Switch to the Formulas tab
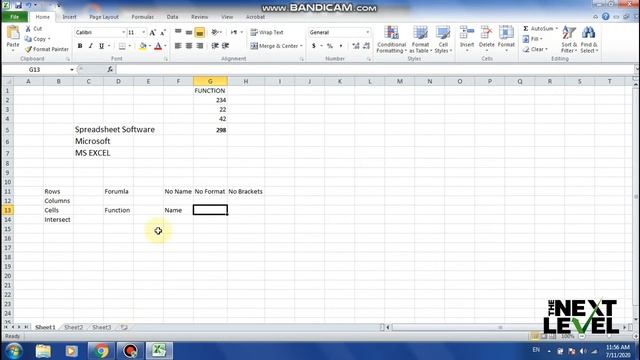The width and height of the screenshot is (640, 360). 142,17
